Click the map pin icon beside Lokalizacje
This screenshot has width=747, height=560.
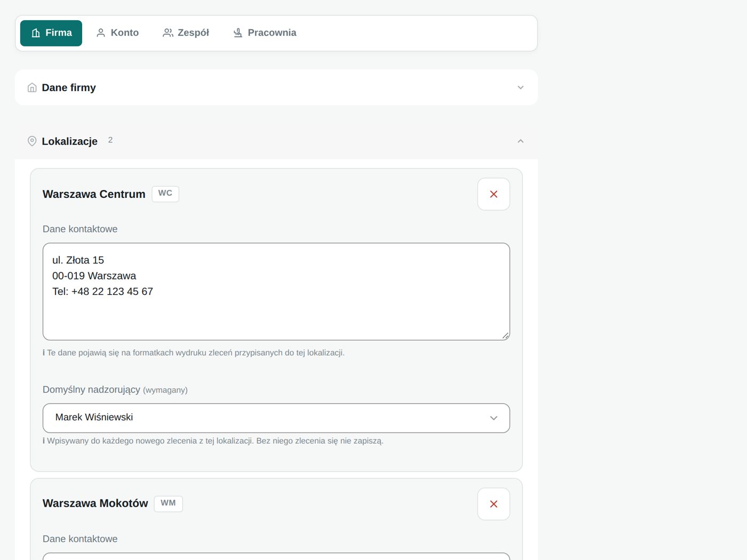[32, 141]
